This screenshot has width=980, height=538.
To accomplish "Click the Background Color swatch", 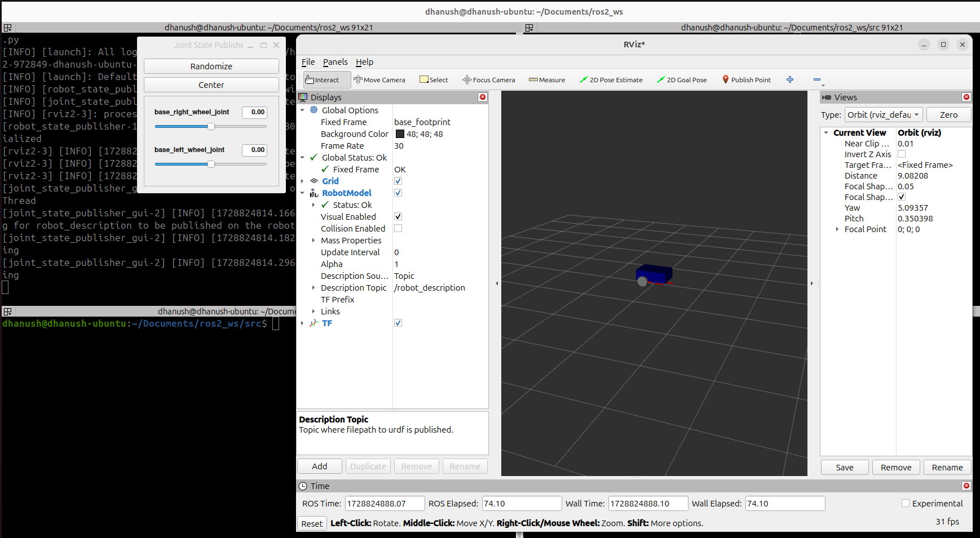I will pyautogui.click(x=400, y=134).
